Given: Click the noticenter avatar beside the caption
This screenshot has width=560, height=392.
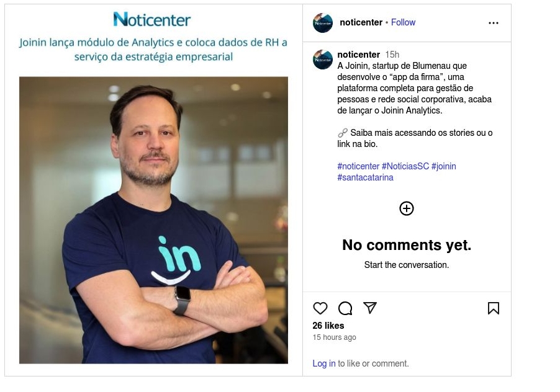Looking at the screenshot, I should pos(322,59).
